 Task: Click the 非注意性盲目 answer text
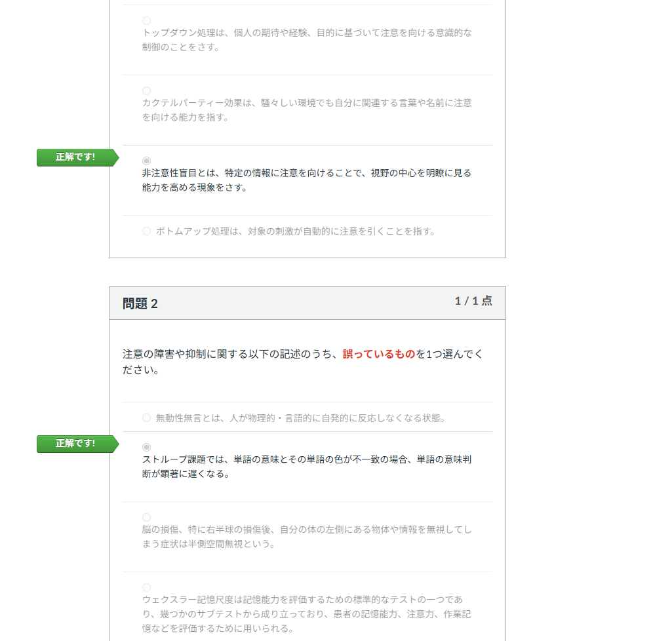(307, 180)
